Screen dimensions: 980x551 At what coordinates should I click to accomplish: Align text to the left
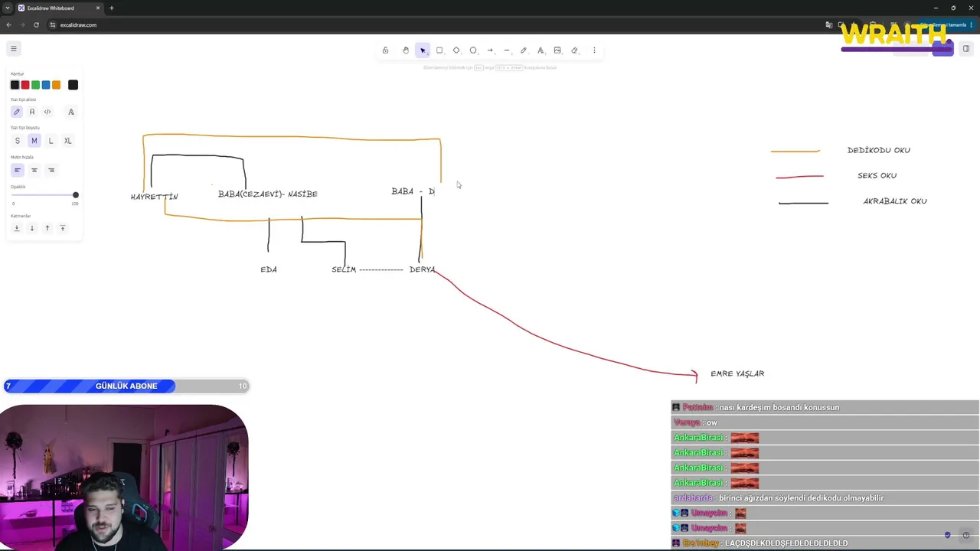click(x=17, y=170)
